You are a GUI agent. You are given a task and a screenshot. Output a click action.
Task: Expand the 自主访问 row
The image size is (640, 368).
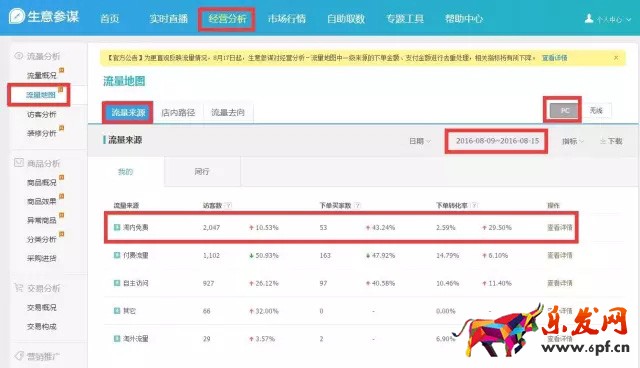tap(117, 283)
